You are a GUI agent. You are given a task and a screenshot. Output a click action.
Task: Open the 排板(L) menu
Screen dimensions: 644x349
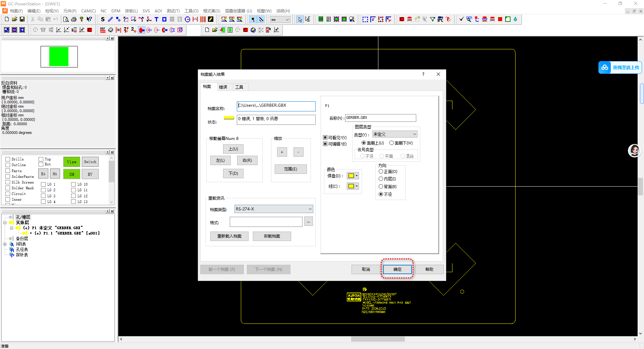click(131, 11)
